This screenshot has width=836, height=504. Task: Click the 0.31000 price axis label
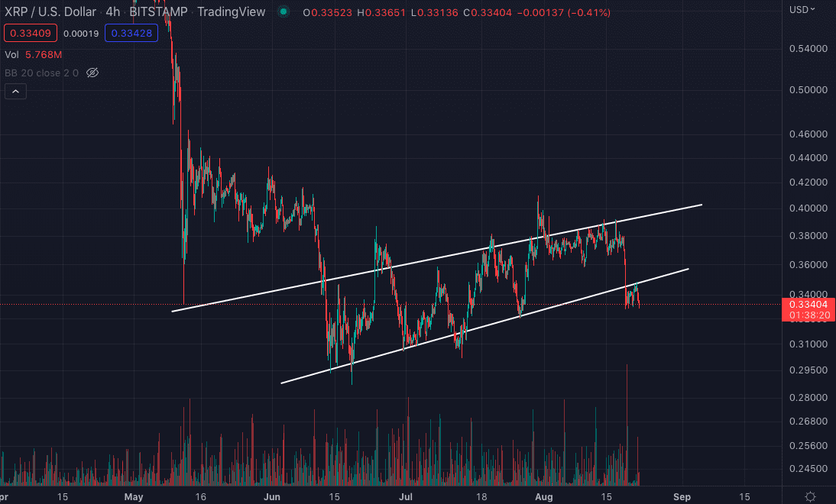click(x=808, y=344)
